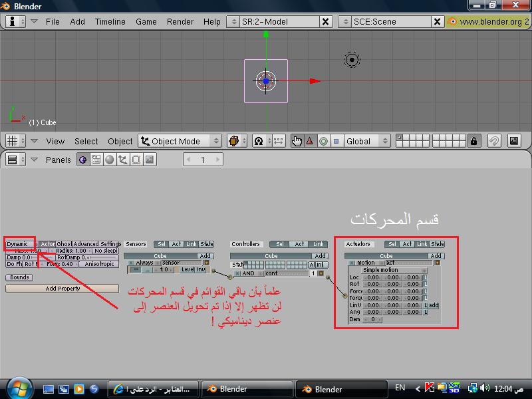Click the Add Property button
The image size is (532, 399).
point(62,289)
